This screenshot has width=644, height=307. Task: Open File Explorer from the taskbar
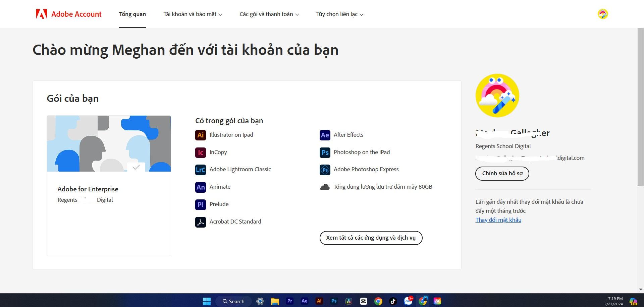275,301
